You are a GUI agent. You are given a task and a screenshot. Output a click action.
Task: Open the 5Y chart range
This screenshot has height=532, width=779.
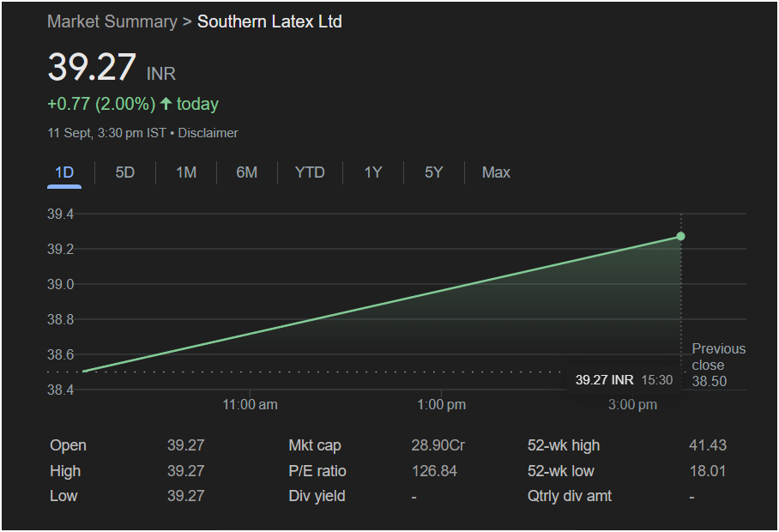click(434, 172)
